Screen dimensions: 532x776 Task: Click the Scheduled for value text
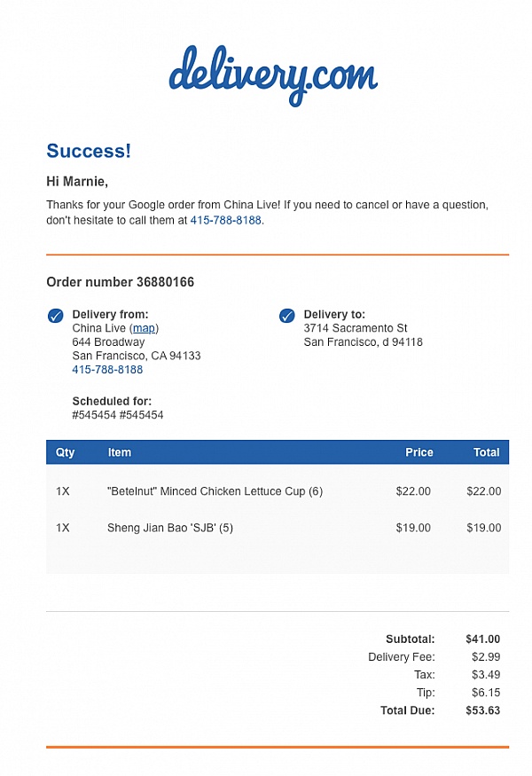click(x=118, y=415)
